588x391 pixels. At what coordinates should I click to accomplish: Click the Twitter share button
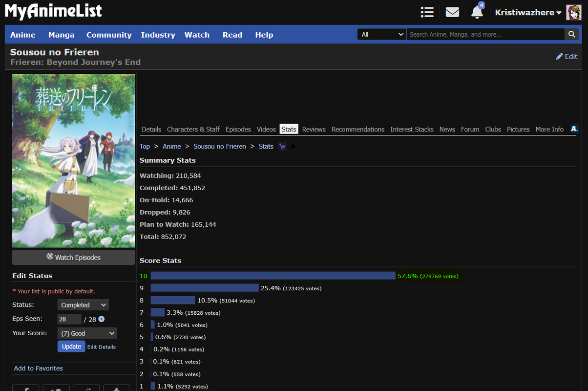pyautogui.click(x=56, y=388)
